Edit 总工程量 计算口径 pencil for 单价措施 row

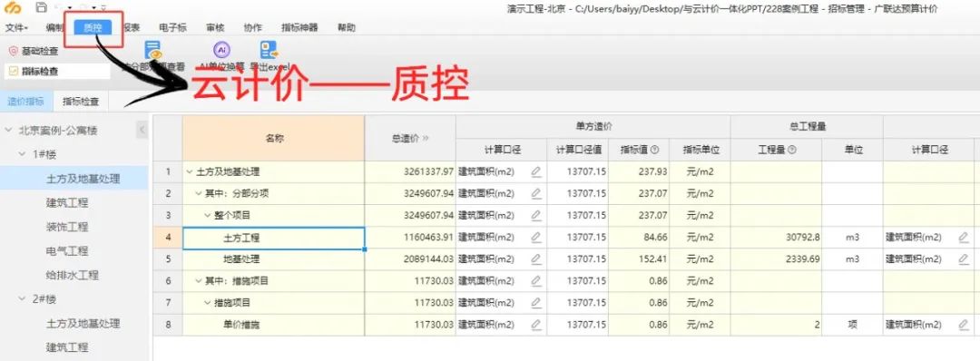[x=963, y=325]
